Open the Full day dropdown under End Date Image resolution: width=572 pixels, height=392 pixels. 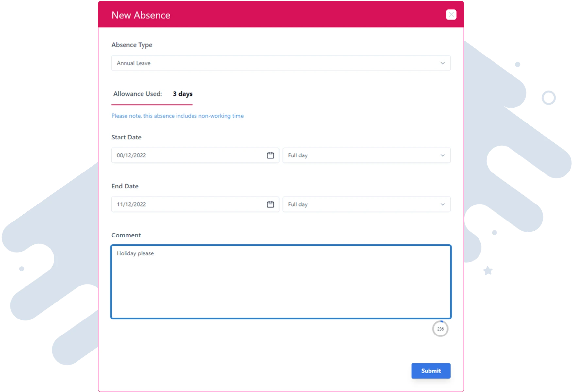click(x=366, y=204)
